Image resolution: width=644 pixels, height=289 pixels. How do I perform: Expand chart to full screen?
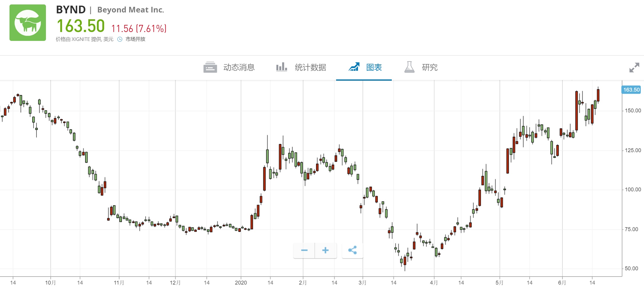point(634,68)
